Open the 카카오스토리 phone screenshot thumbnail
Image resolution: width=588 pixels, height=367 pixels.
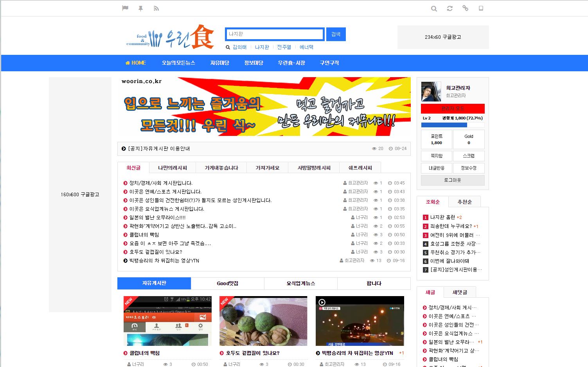click(167, 321)
